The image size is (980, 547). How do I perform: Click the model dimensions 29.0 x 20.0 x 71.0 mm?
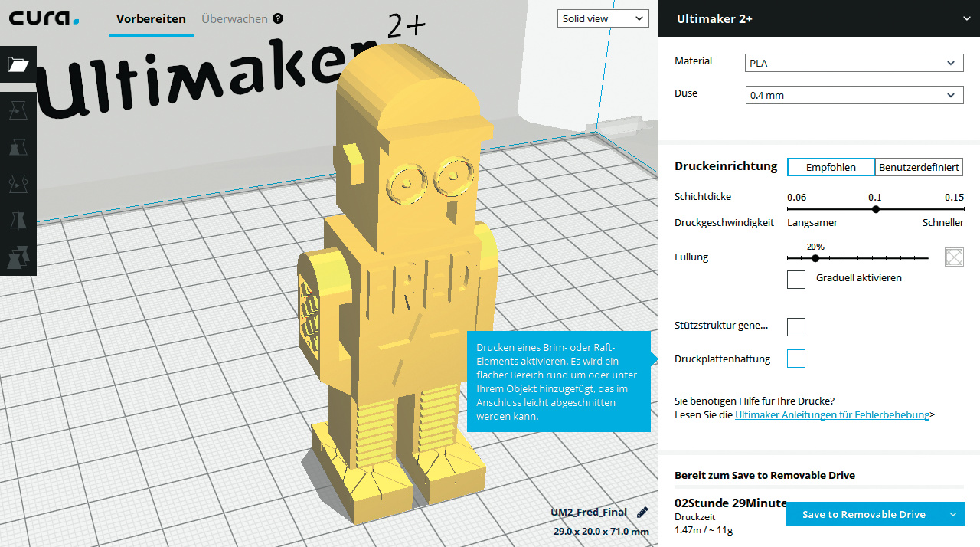pos(601,531)
